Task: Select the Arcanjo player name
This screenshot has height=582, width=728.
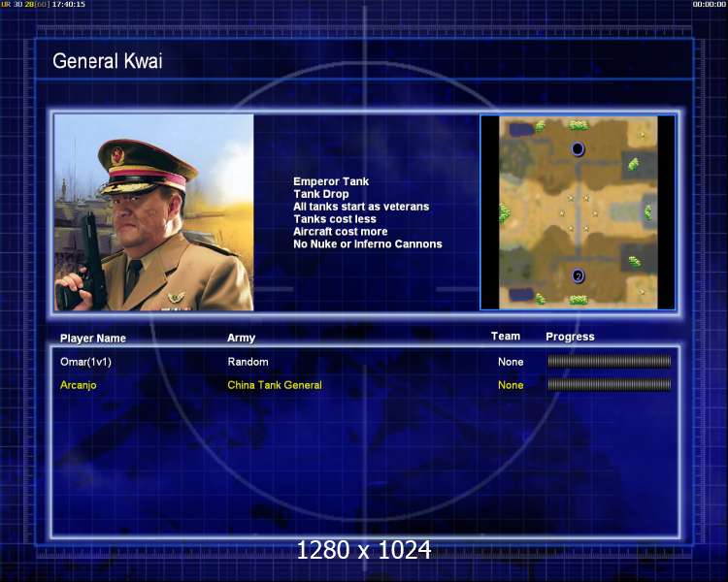Action: 78,385
